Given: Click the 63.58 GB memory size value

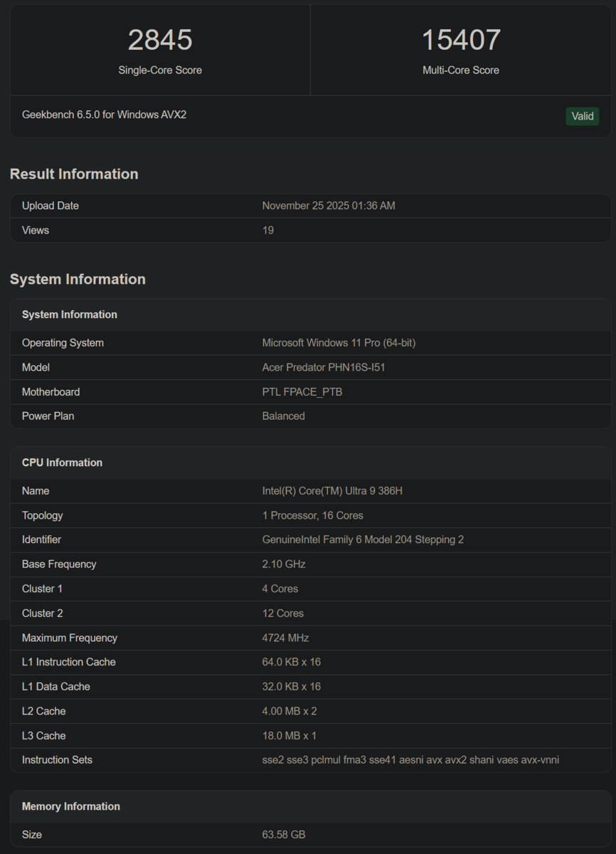Looking at the screenshot, I should [x=283, y=834].
